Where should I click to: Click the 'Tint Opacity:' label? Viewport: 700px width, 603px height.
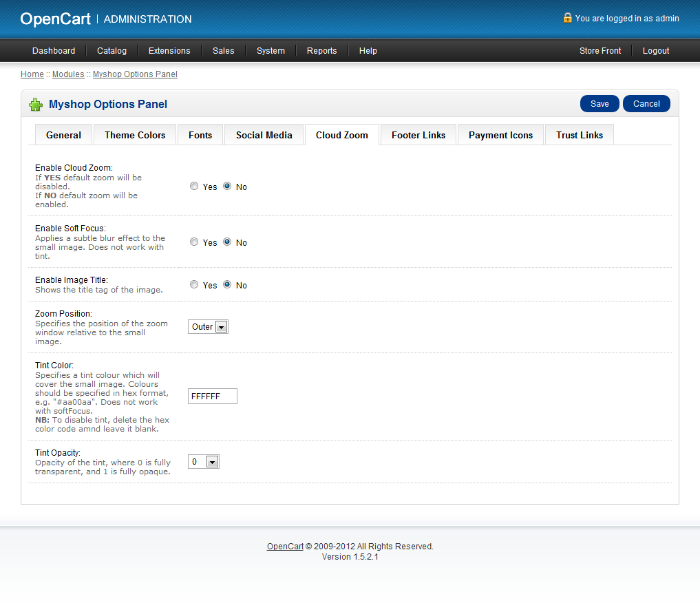pos(58,452)
